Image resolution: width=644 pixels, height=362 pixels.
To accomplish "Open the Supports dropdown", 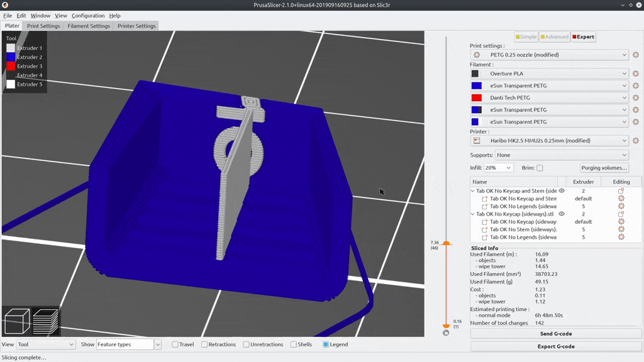I will click(562, 155).
